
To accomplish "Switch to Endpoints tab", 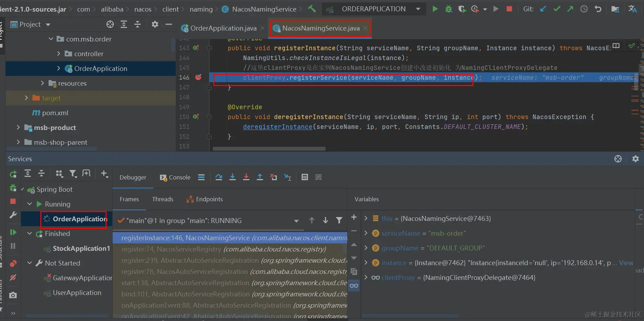I will [x=205, y=199].
